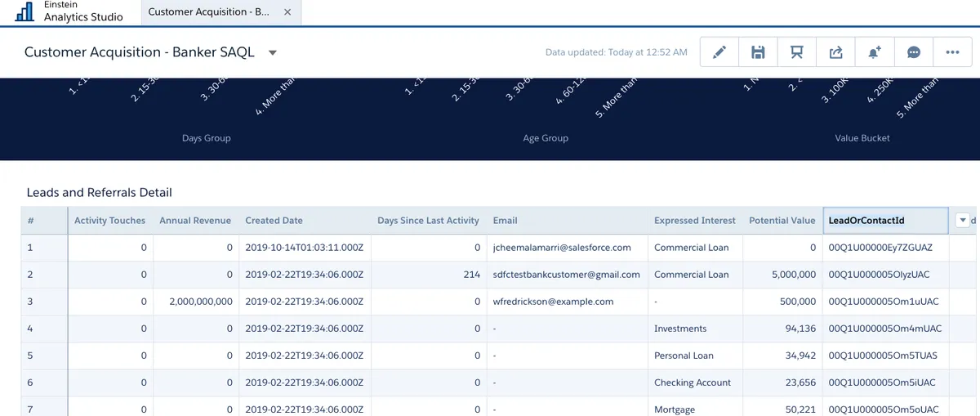Open the comments speech bubble icon
The height and width of the screenshot is (416, 980).
point(914,52)
